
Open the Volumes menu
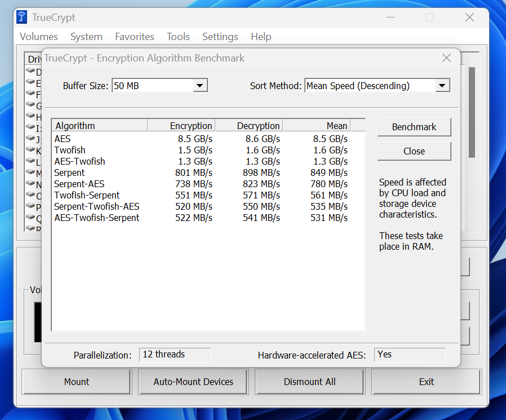(x=39, y=37)
